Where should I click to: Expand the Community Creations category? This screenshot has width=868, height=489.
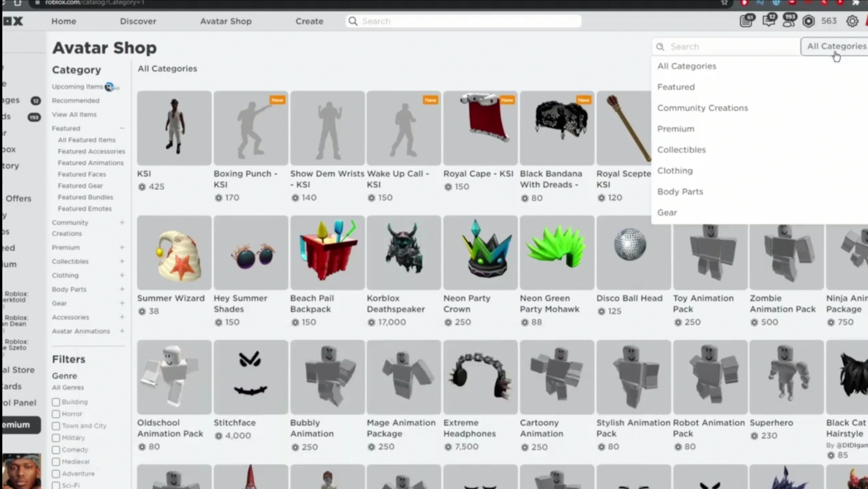(122, 222)
